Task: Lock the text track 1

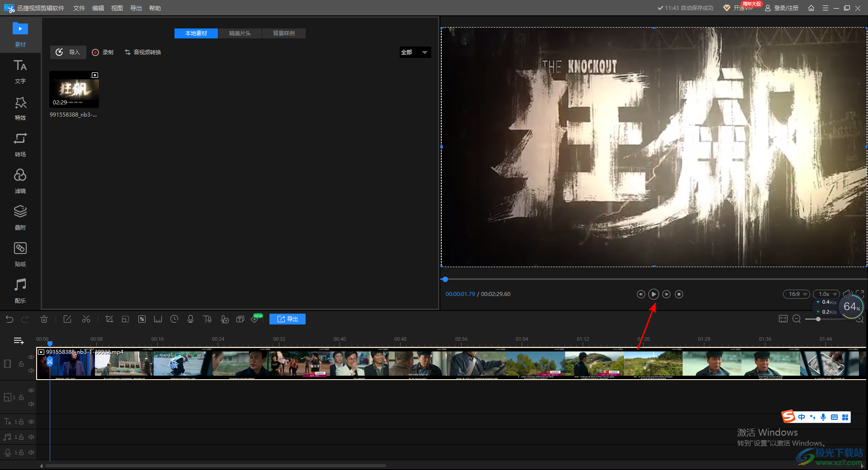Action: tap(21, 422)
